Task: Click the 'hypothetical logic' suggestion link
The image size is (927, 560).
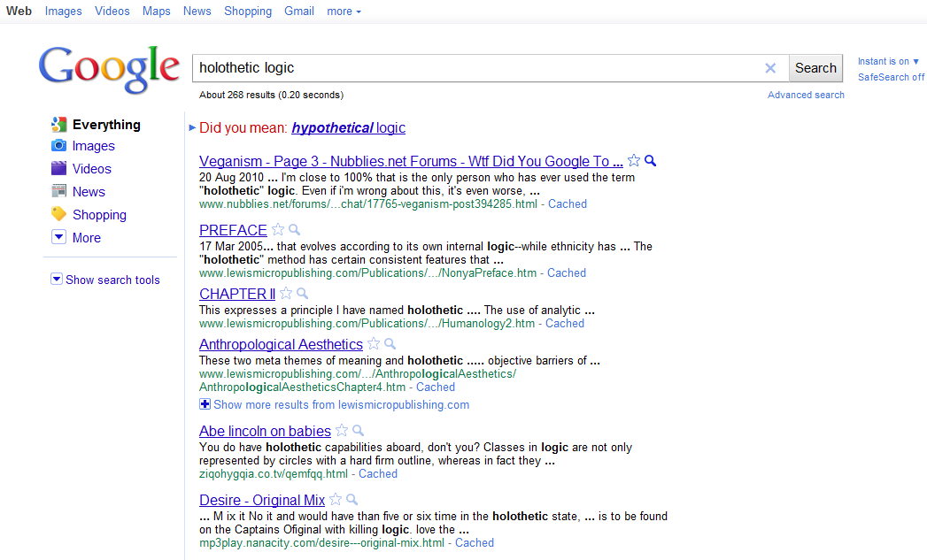Action: (348, 127)
